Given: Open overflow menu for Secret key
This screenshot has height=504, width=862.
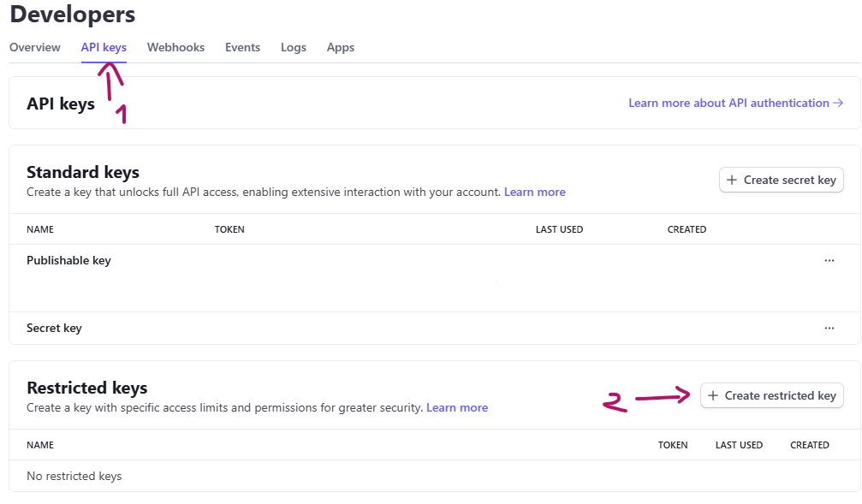Looking at the screenshot, I should (x=829, y=328).
